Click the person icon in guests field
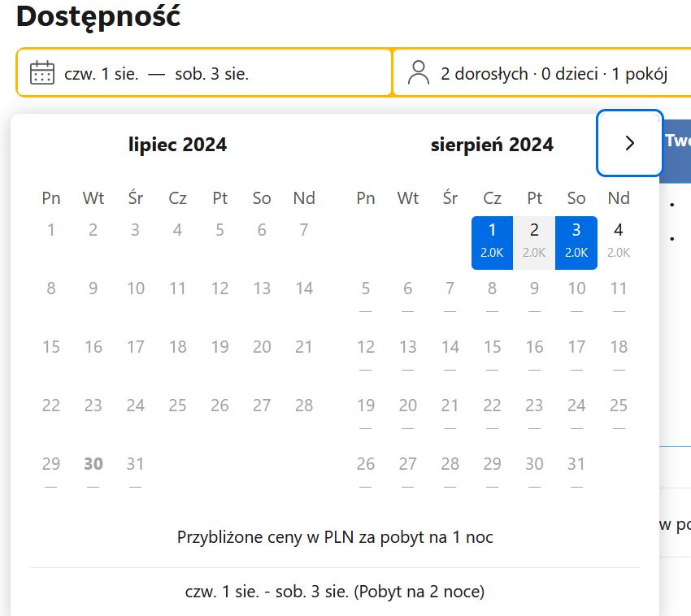Screen dimensions: 691x616 [418, 72]
